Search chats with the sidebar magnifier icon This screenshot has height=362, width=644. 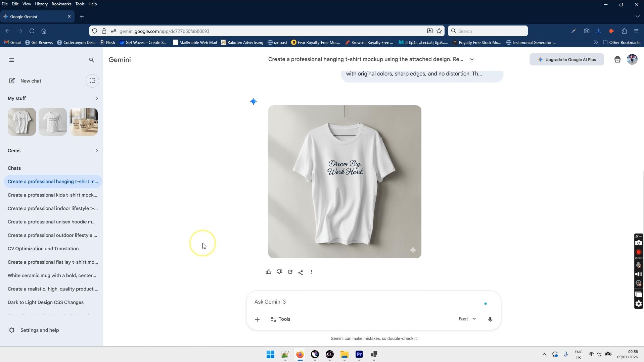pyautogui.click(x=91, y=60)
